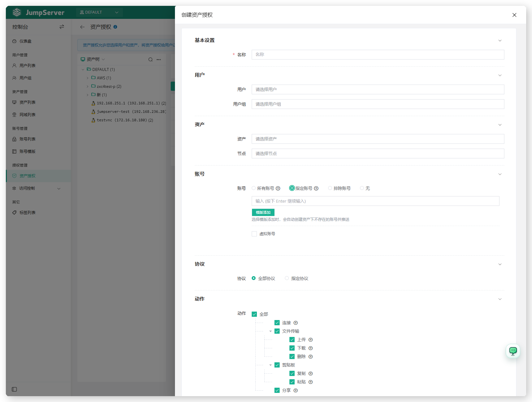Viewport: 532px width, 402px height.
Task: Select the testvnc (172.16.10.180) asset
Action: pyautogui.click(x=125, y=120)
